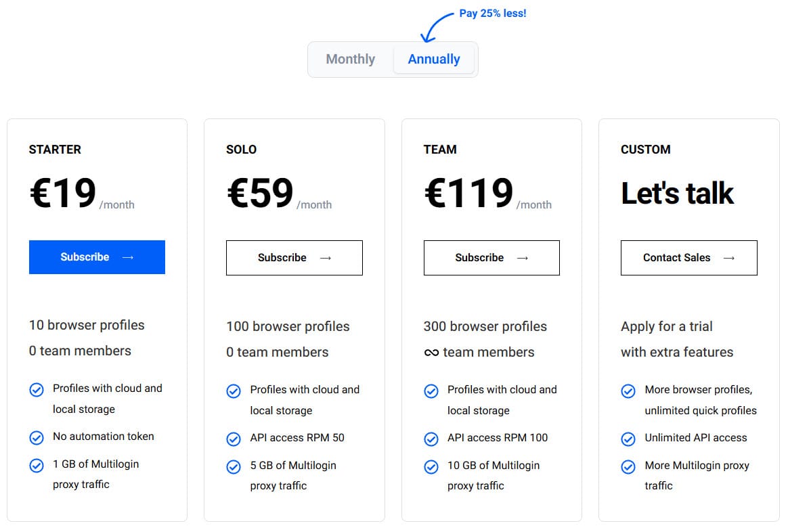Subscribe to the Team plan
Viewport: 788px width, 532px height.
coord(491,258)
